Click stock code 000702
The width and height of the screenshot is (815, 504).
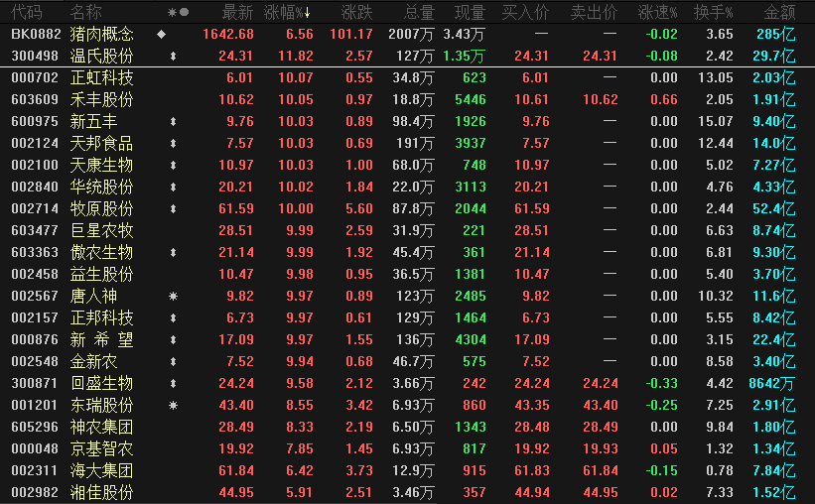[x=35, y=78]
